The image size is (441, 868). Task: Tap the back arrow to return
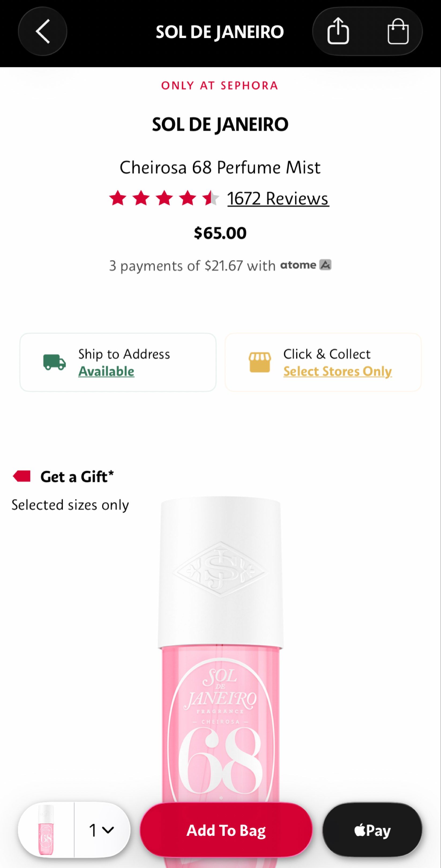click(42, 31)
